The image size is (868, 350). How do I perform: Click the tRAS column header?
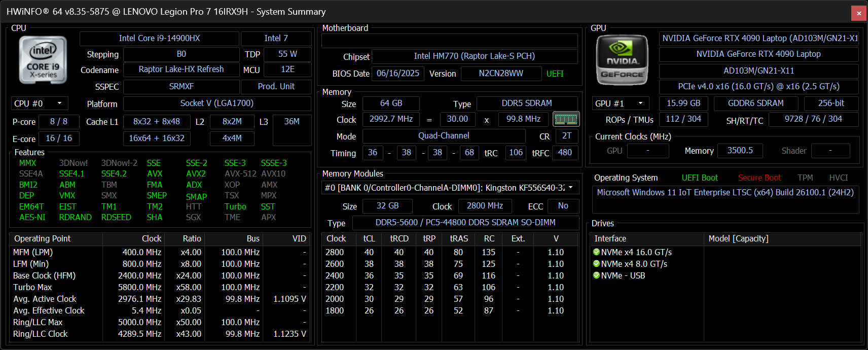pyautogui.click(x=459, y=238)
